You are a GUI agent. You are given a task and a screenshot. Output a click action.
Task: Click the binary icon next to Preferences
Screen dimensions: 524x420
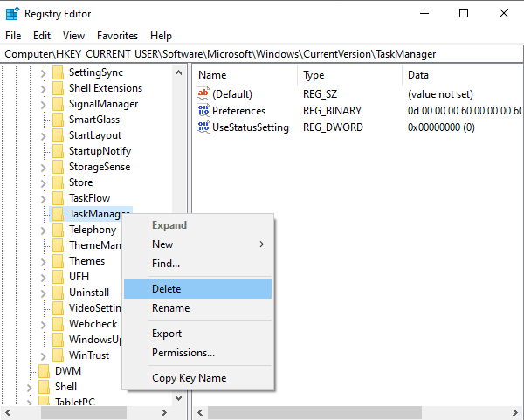(203, 110)
